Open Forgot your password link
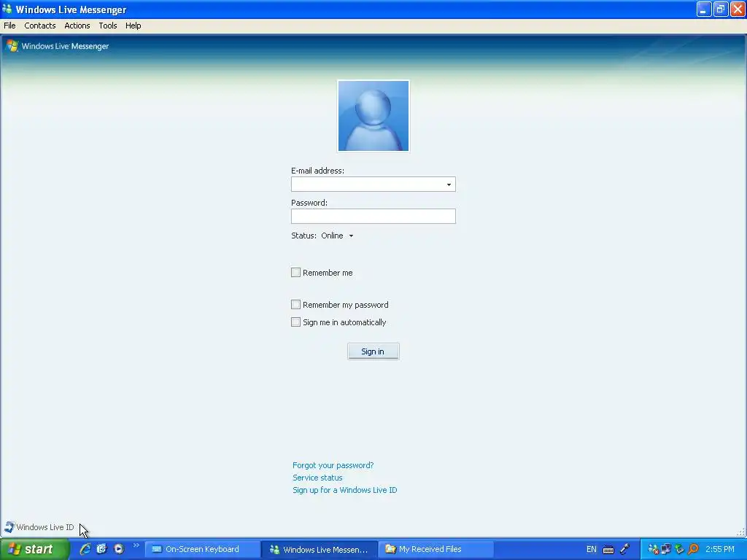 [333, 465]
